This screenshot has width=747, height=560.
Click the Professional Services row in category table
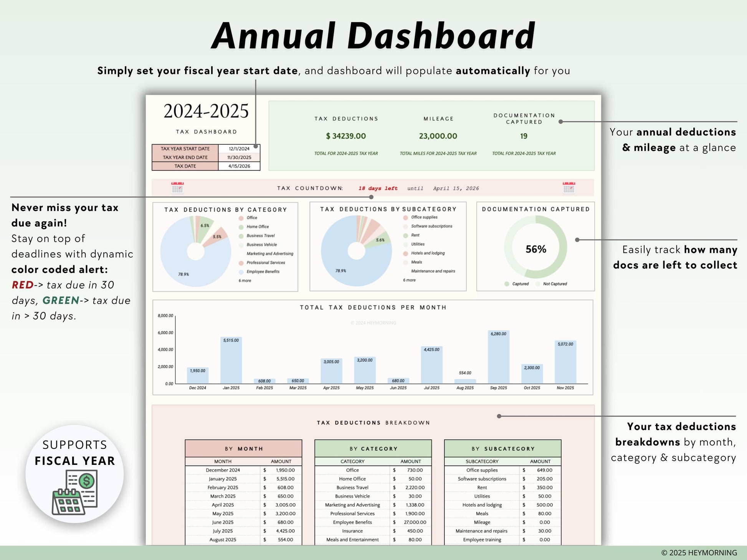(x=373, y=514)
